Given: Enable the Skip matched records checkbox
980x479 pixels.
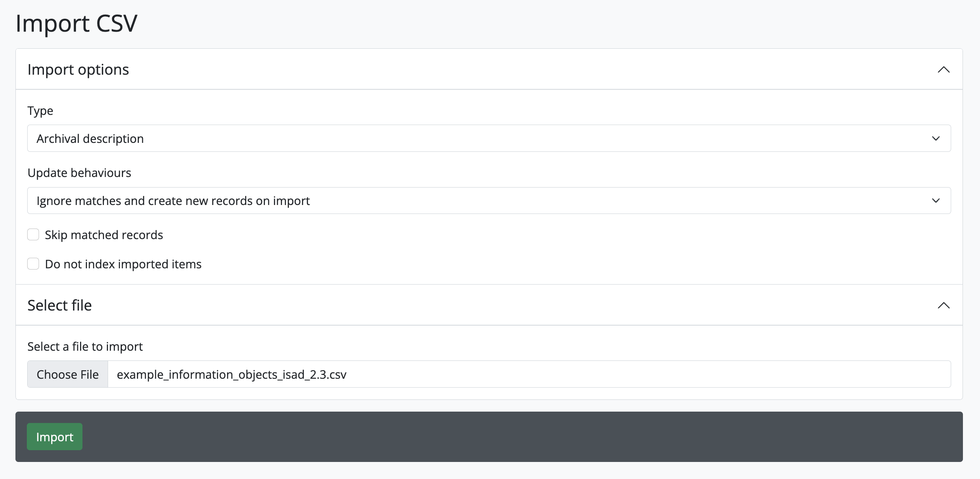Looking at the screenshot, I should coord(33,235).
